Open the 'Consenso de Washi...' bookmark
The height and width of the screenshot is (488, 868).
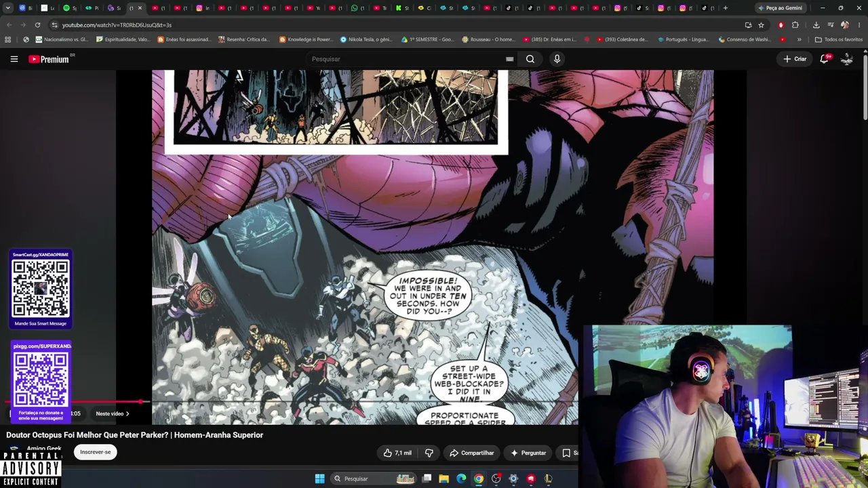pos(744,39)
